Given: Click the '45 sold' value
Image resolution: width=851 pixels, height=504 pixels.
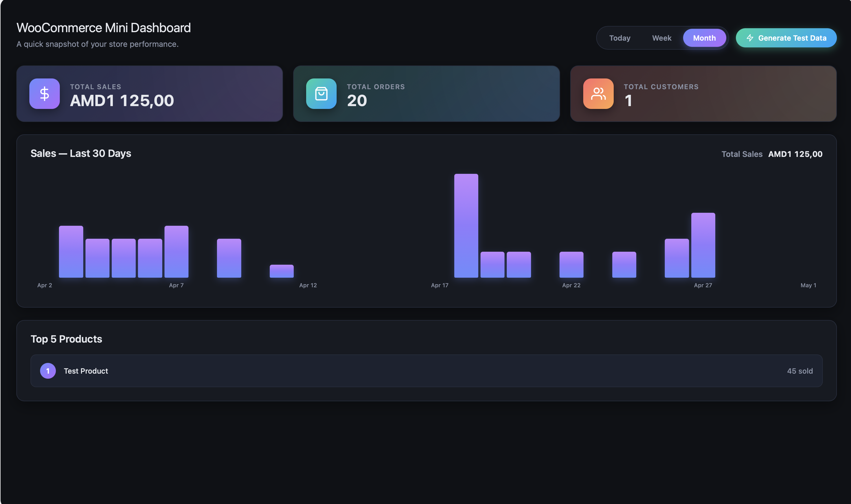Looking at the screenshot, I should point(800,371).
